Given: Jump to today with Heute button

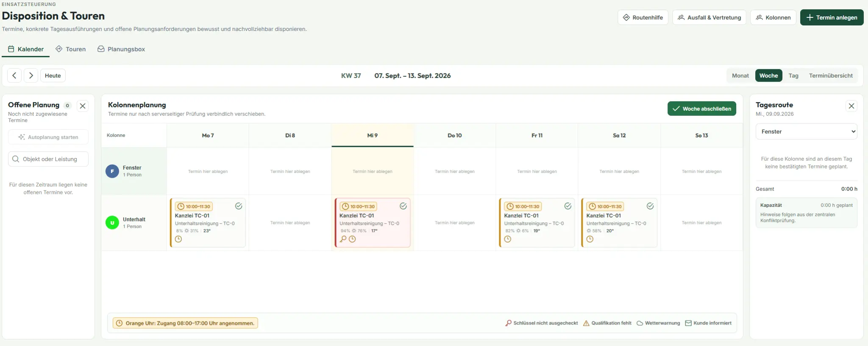Looking at the screenshot, I should pyautogui.click(x=53, y=75).
